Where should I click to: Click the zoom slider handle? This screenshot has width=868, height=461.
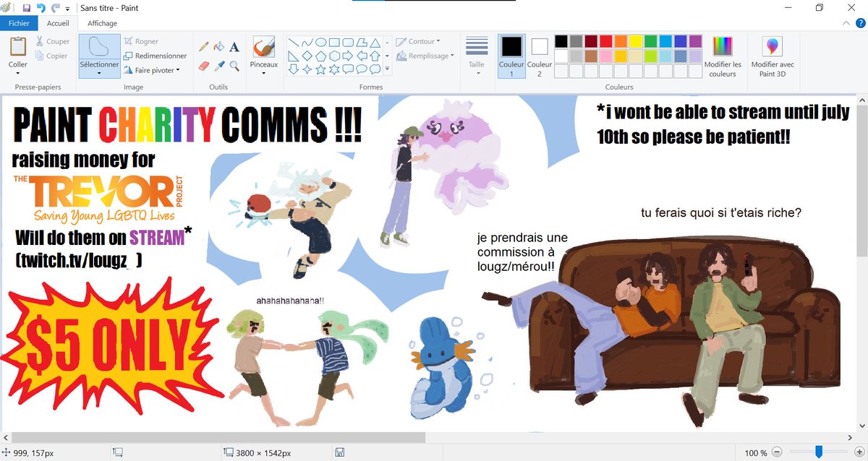(819, 452)
